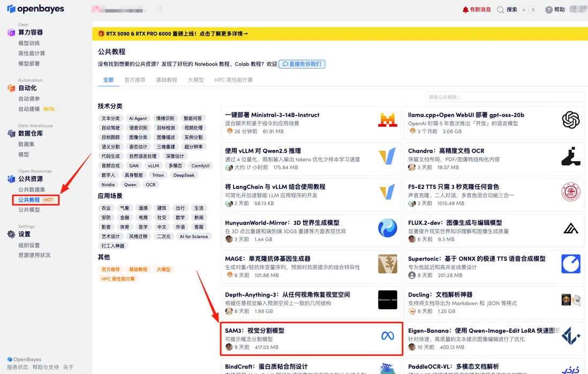Switch to the 官方推荐 tab
The height and width of the screenshot is (374, 588).
pyautogui.click(x=135, y=80)
